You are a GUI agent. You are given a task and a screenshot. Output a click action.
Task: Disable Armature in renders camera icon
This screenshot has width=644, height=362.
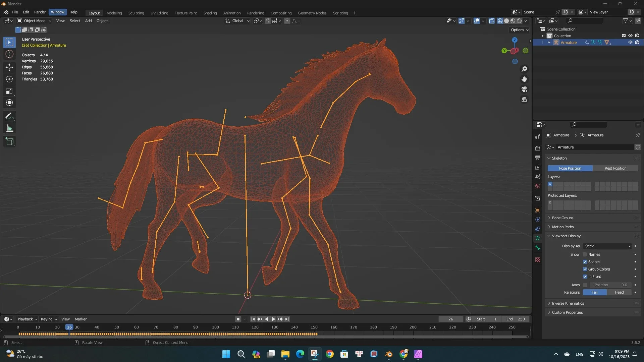point(637,42)
